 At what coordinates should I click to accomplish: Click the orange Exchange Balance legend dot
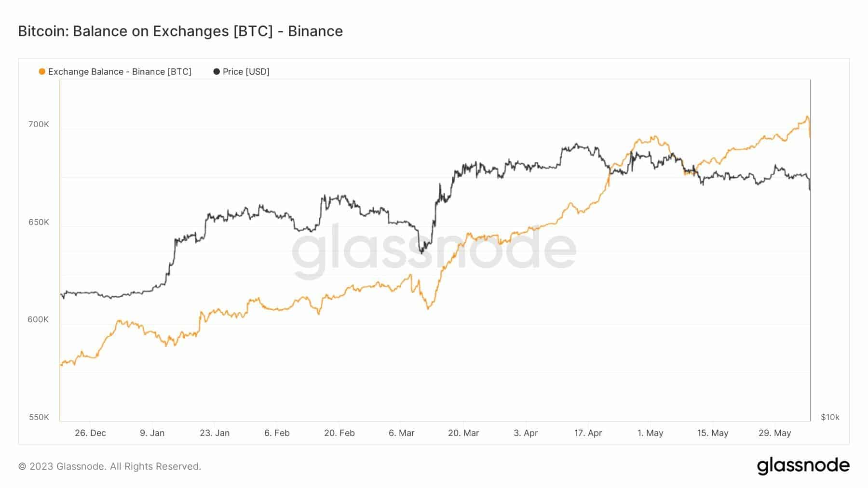pyautogui.click(x=42, y=71)
